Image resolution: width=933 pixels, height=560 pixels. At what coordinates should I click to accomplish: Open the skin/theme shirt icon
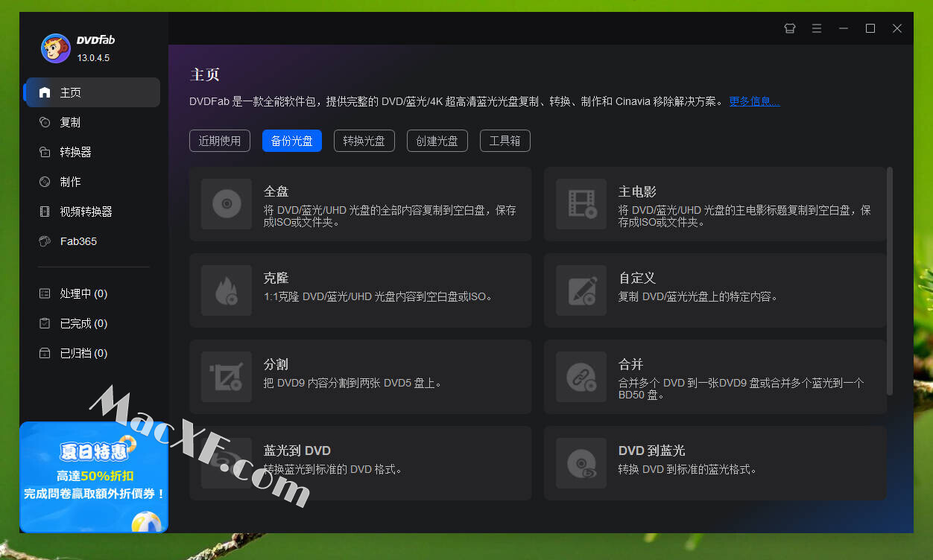point(790,28)
